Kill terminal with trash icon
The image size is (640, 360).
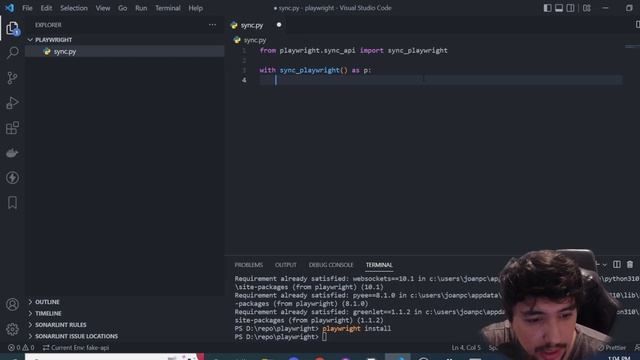click(x=630, y=264)
